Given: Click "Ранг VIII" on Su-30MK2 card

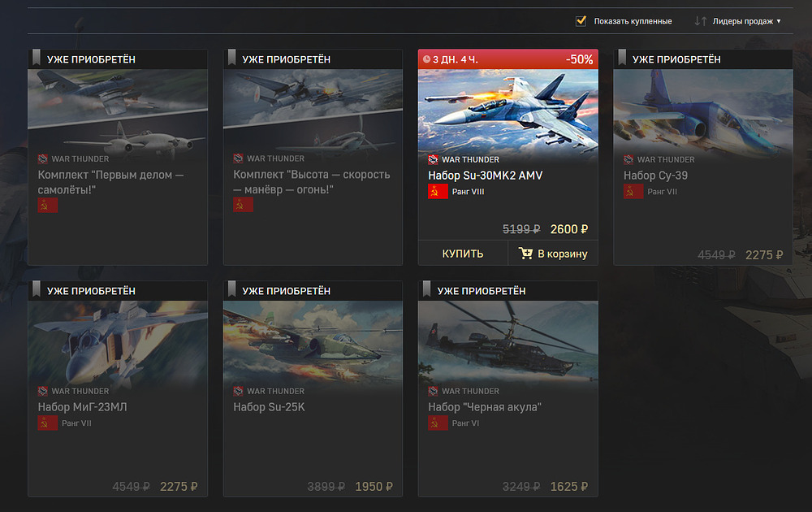Looking at the screenshot, I should (469, 192).
